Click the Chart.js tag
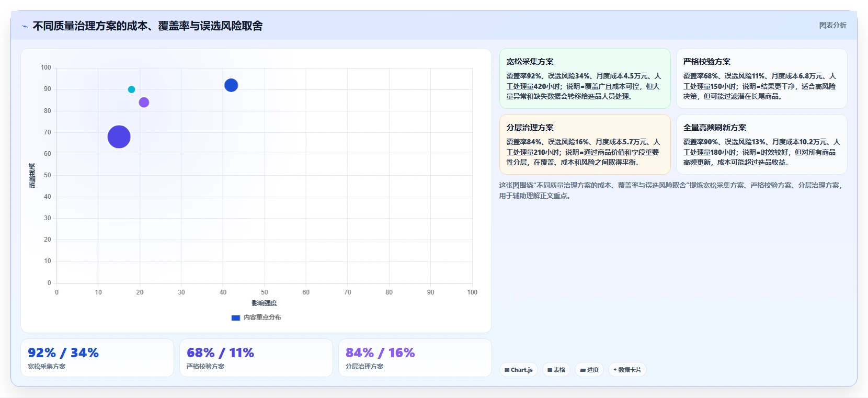Screen dimensions: 868x398 coord(519,370)
